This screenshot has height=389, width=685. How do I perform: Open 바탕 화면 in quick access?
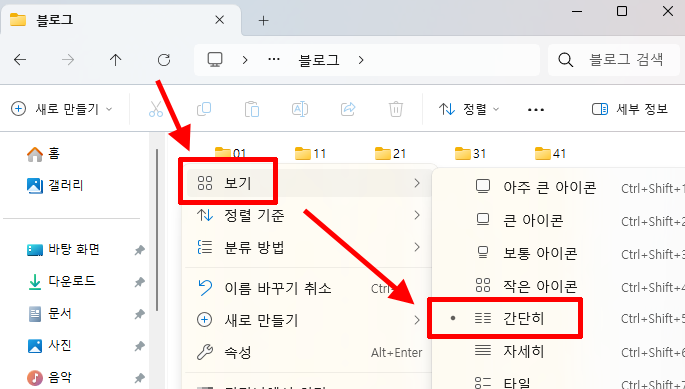63,250
